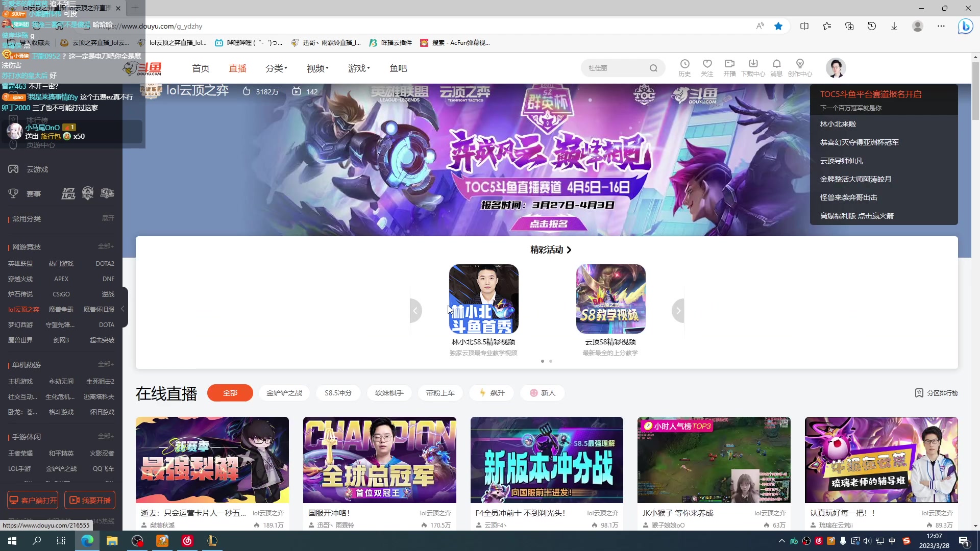The width and height of the screenshot is (980, 551).
Task: Open browser profile icon
Action: (x=918, y=26)
